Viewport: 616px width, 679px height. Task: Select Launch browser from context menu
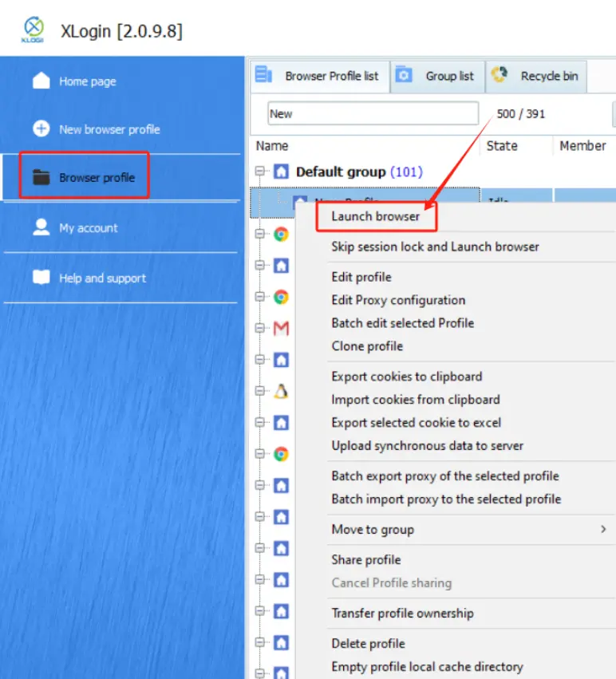click(x=375, y=215)
